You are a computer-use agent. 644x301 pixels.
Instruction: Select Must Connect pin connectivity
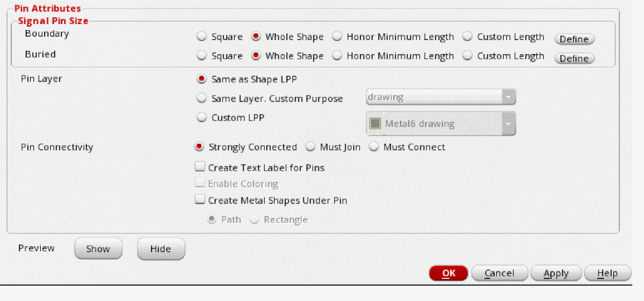click(374, 146)
